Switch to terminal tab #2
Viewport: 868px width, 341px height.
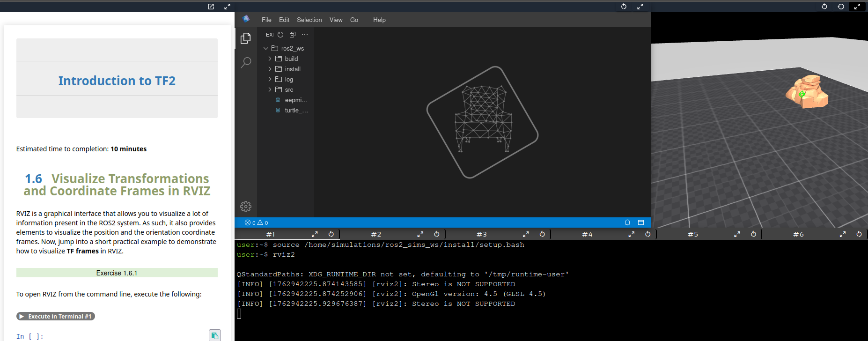point(376,234)
